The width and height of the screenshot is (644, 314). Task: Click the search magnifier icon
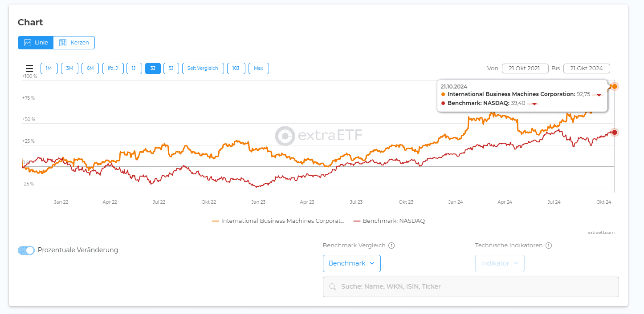tap(332, 286)
